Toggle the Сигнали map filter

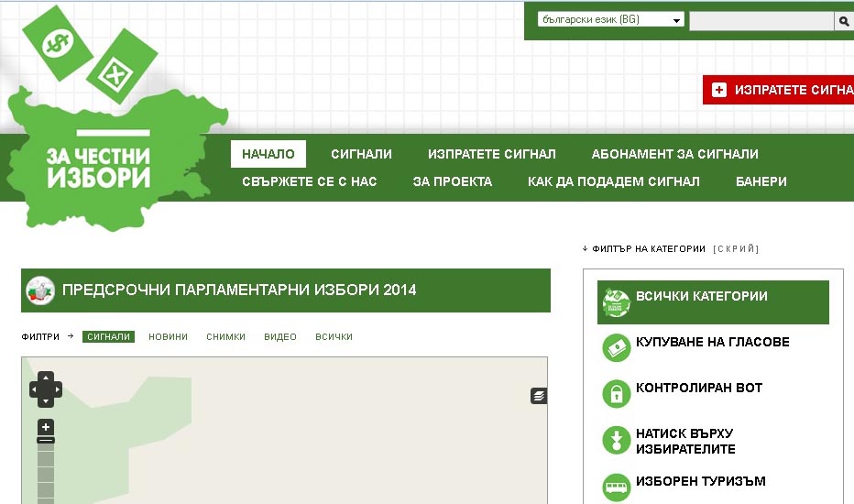tap(108, 337)
